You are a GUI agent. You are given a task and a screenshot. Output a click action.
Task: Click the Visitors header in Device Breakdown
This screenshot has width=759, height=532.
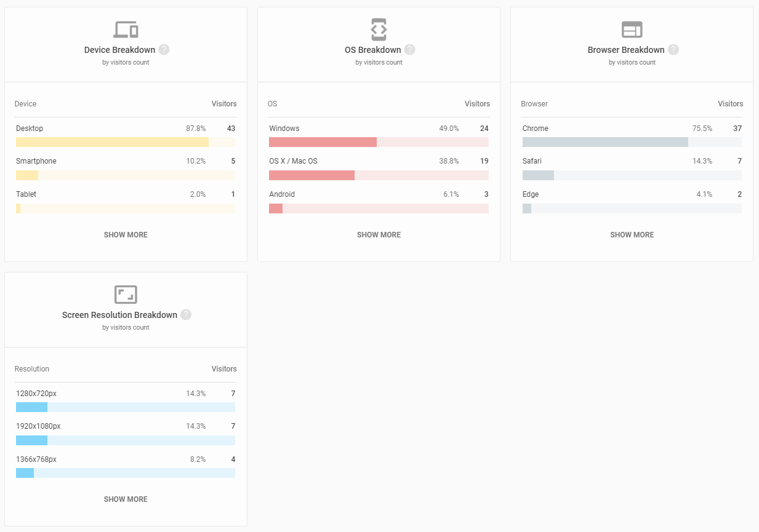point(224,104)
